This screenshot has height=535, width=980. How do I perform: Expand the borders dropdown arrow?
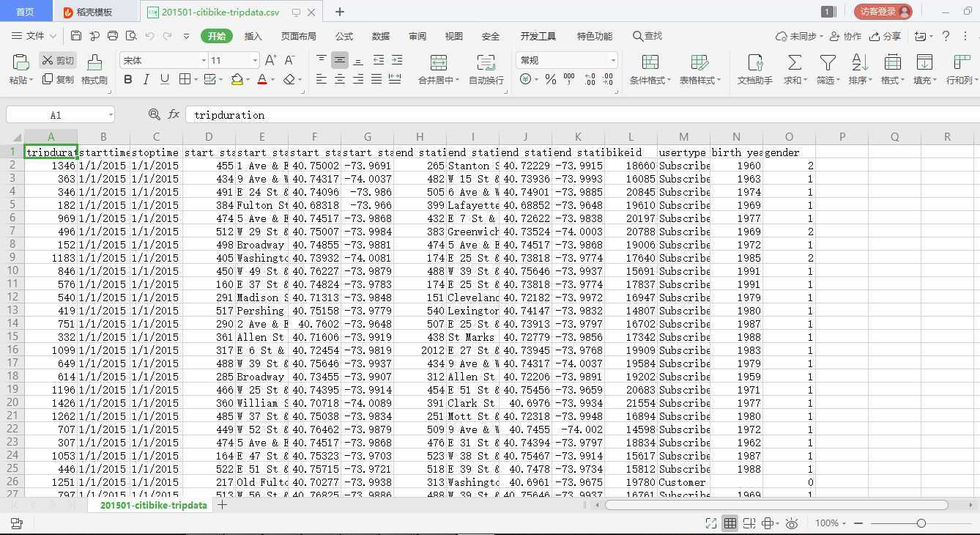196,79
